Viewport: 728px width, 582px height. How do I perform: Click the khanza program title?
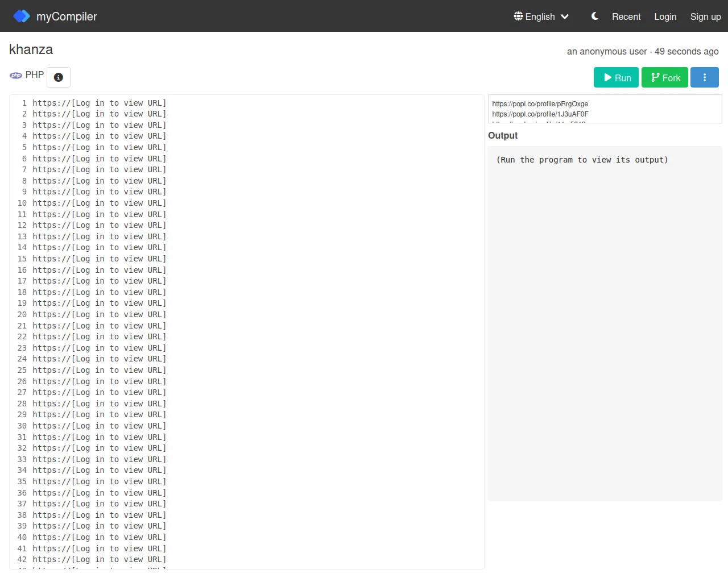31,49
